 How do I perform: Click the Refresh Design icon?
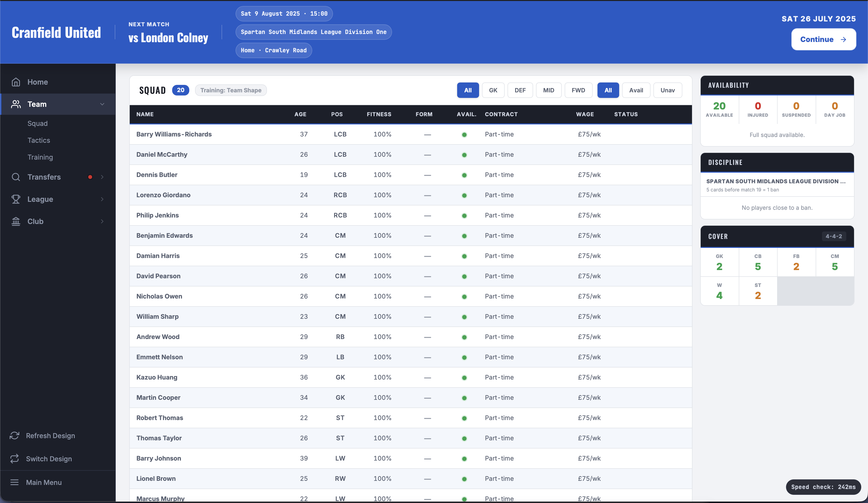pos(14,435)
